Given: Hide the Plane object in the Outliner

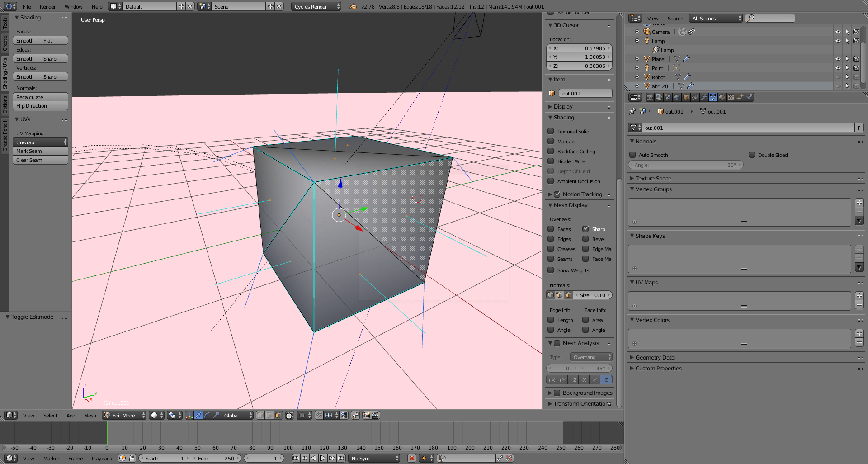Looking at the screenshot, I should coord(839,59).
